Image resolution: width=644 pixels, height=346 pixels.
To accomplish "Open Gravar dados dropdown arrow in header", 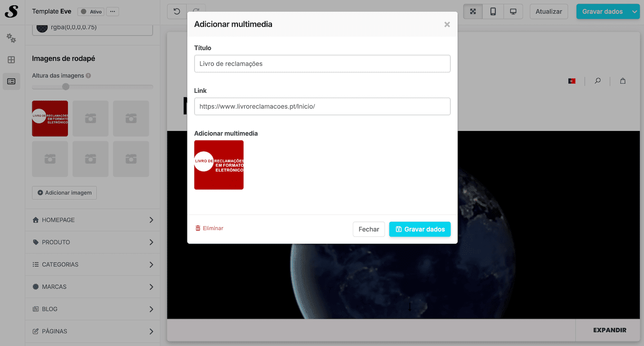I will pyautogui.click(x=635, y=12).
